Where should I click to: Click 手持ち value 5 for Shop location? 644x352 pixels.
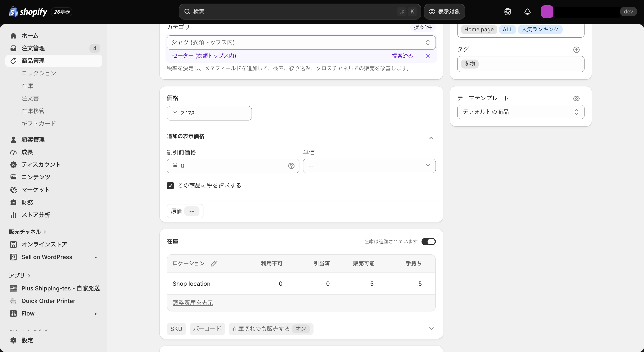click(x=420, y=284)
